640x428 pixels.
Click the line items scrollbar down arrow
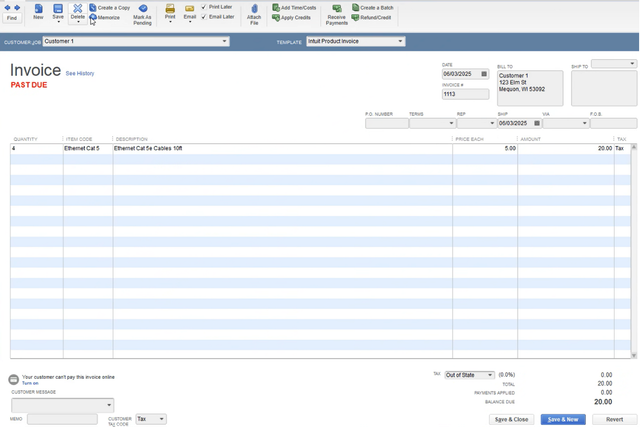coord(634,356)
